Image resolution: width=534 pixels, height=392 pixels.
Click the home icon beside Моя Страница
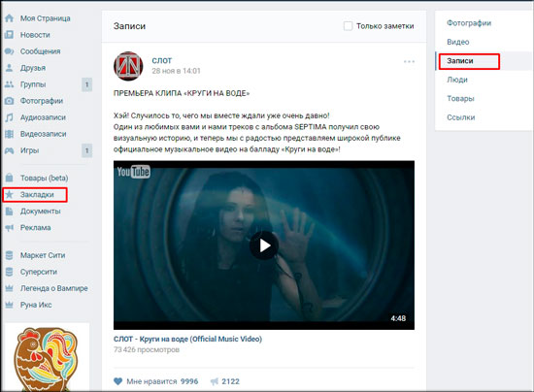click(x=9, y=18)
